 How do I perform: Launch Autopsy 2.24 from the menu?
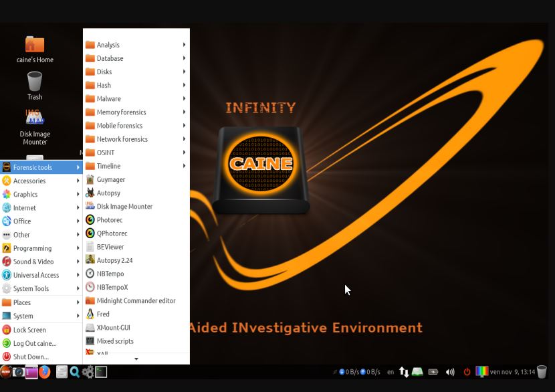pyautogui.click(x=136, y=260)
